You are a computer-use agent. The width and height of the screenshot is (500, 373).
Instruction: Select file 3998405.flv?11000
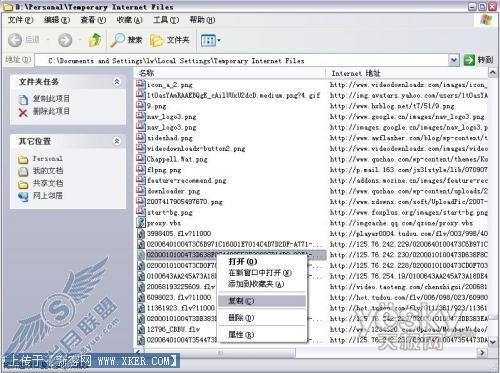tap(179, 234)
